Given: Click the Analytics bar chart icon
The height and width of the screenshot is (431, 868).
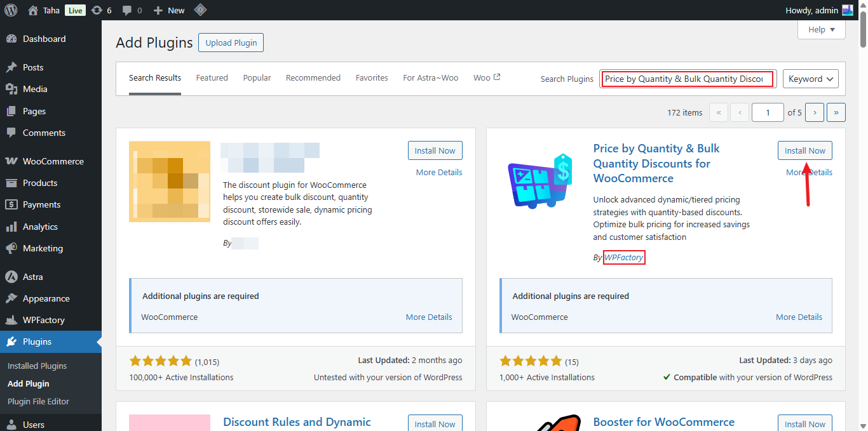Looking at the screenshot, I should (x=11, y=227).
